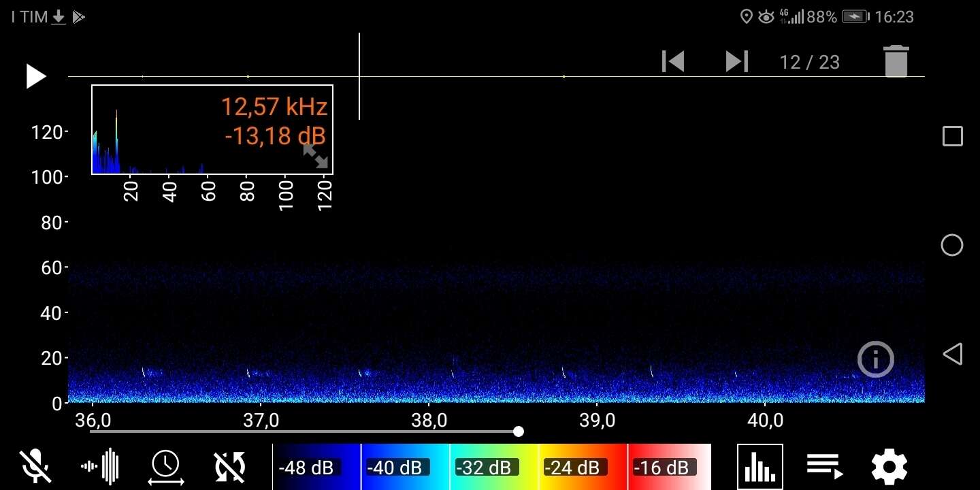Image resolution: width=980 pixels, height=490 pixels.
Task: Tap the Android home circle button
Action: pos(952,245)
